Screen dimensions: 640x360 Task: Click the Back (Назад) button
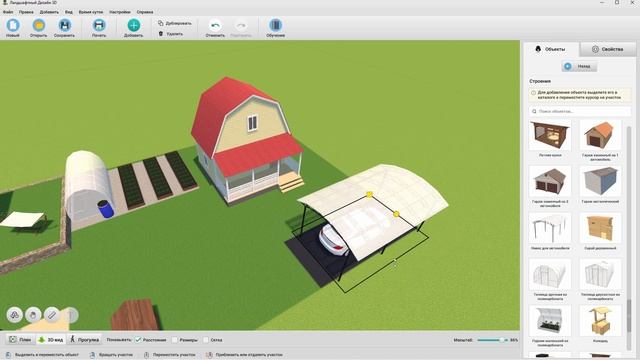(x=579, y=66)
